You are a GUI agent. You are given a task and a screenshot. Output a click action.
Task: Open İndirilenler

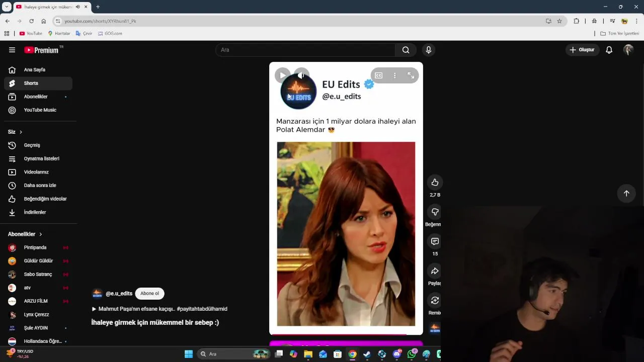point(38,212)
